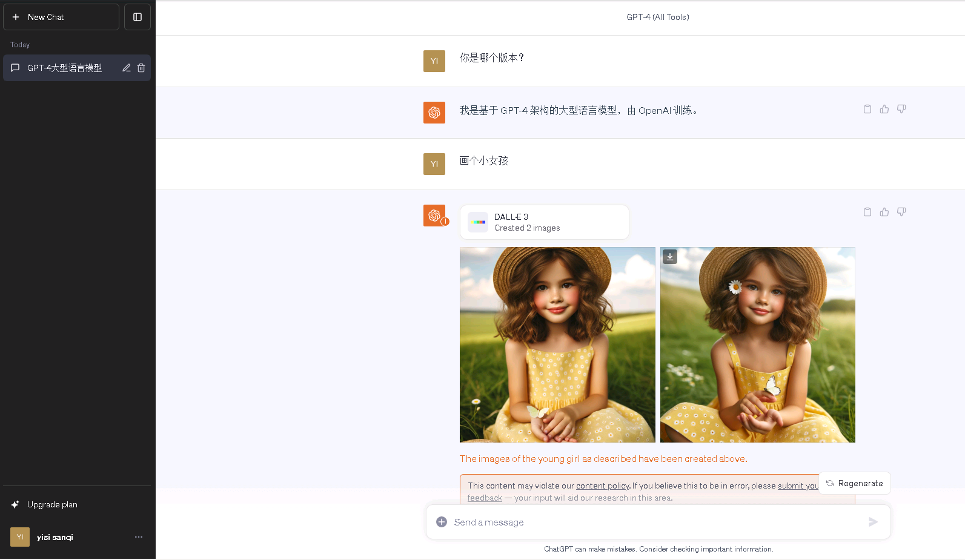Click the ChatGPT avatar on GPT-4 架构 reply
This screenshot has width=965, height=560.
434,113
